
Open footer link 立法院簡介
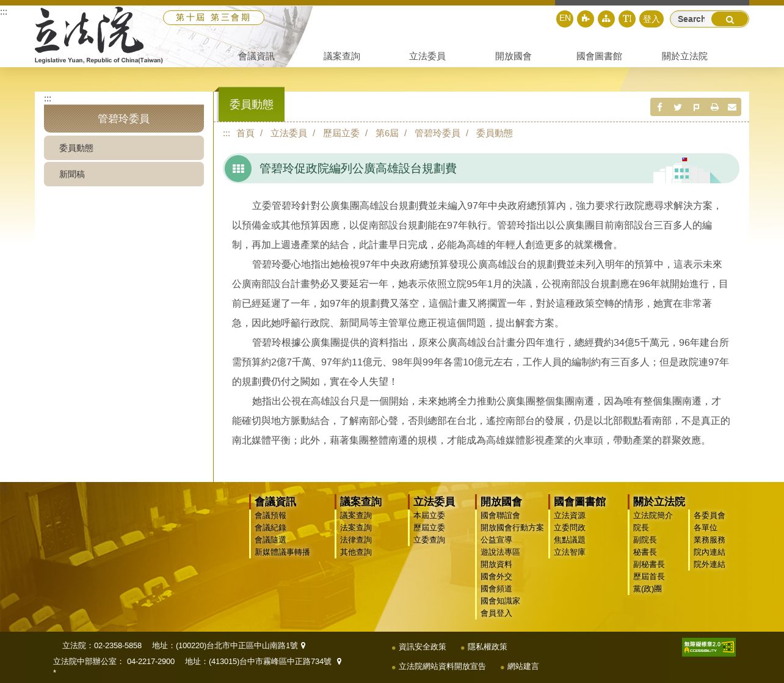click(x=653, y=516)
